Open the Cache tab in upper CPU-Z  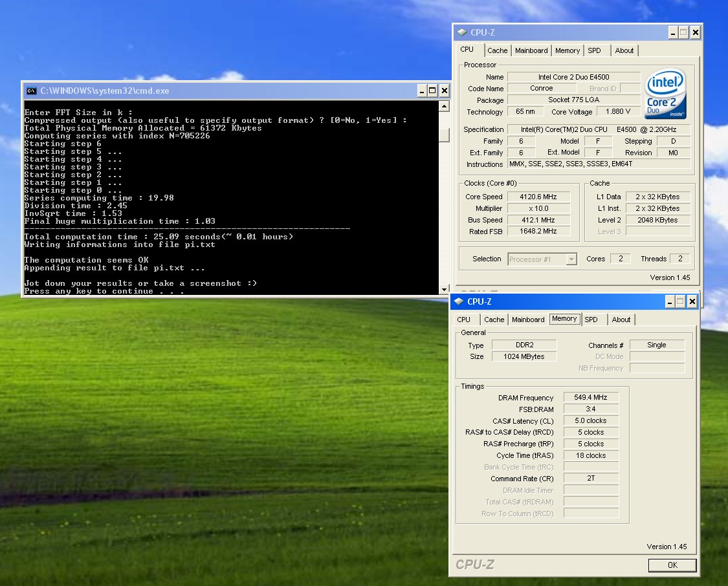click(497, 50)
